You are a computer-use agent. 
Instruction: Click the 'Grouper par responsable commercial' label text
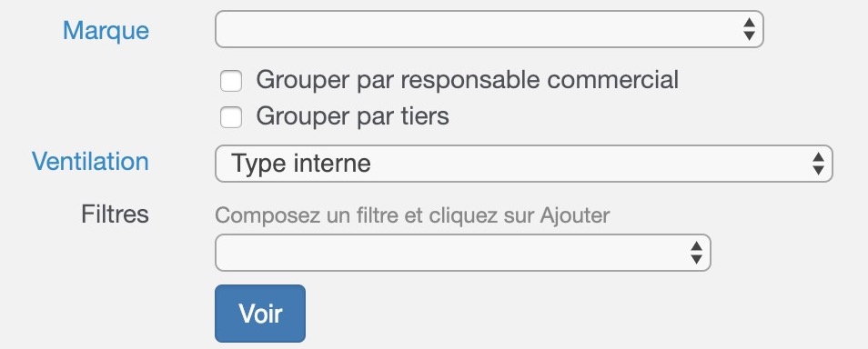(x=468, y=80)
